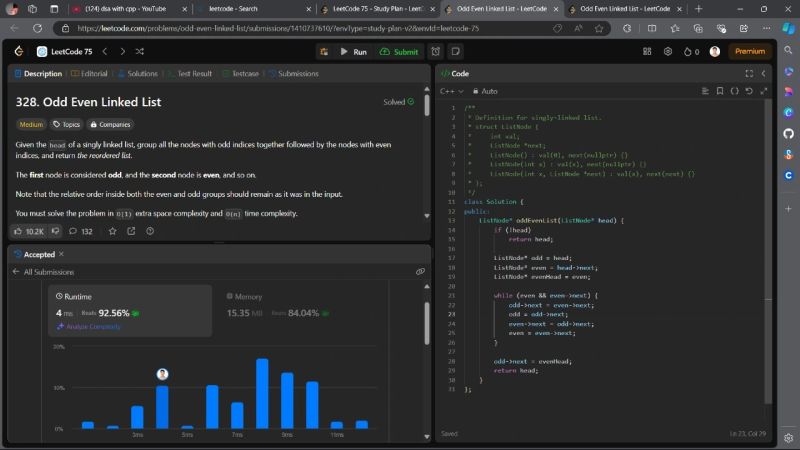This screenshot has height=450, width=800.
Task: Open the alarm clock timer icon
Action: 436,52
